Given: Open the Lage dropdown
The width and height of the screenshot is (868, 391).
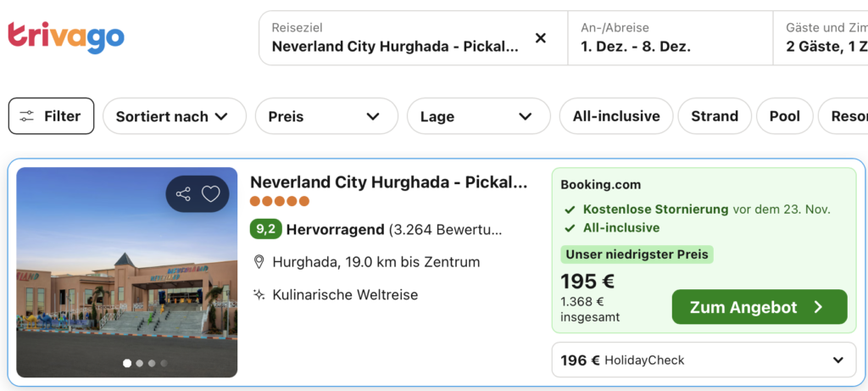Looking at the screenshot, I should click(479, 116).
